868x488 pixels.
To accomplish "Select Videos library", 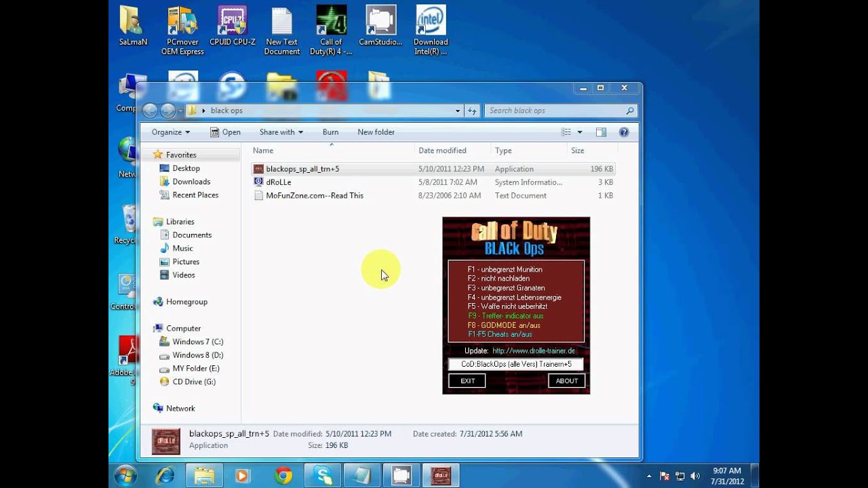I will 184,274.
